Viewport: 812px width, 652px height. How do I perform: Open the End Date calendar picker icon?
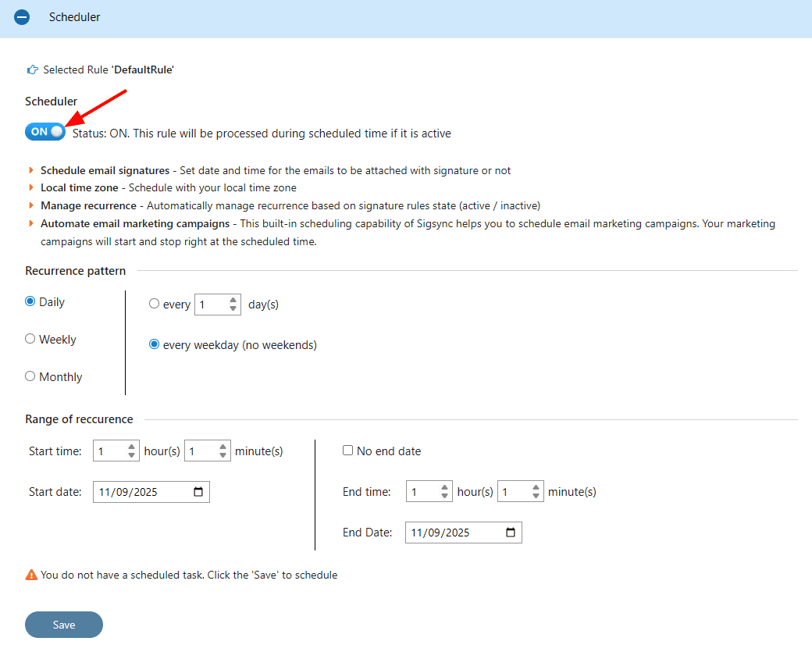(511, 533)
